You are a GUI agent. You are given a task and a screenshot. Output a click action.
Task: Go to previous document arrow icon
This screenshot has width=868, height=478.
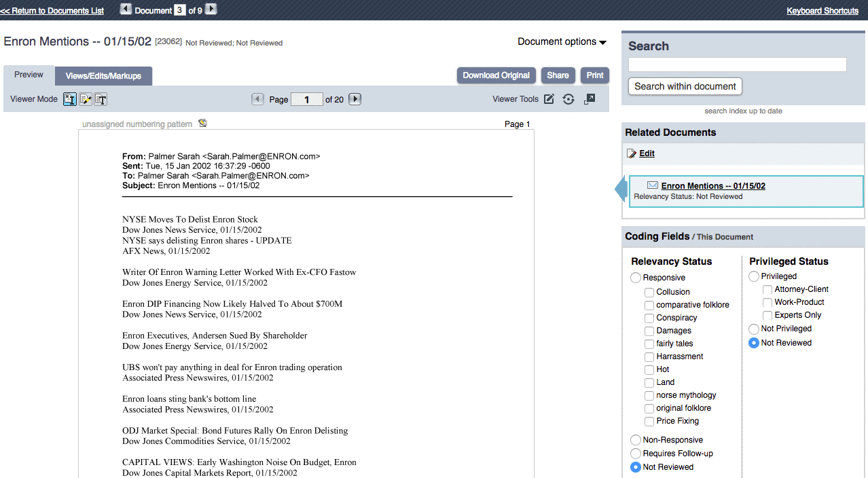click(126, 9)
